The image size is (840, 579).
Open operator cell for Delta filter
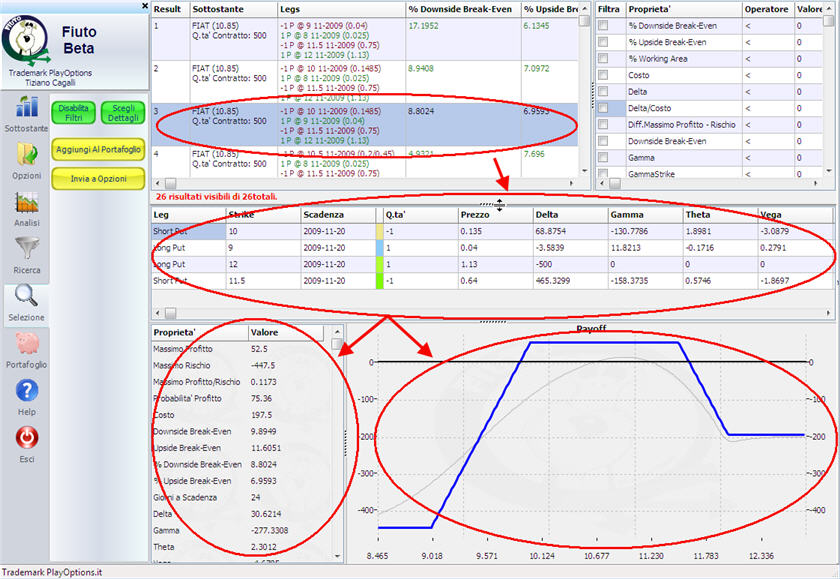coord(766,91)
